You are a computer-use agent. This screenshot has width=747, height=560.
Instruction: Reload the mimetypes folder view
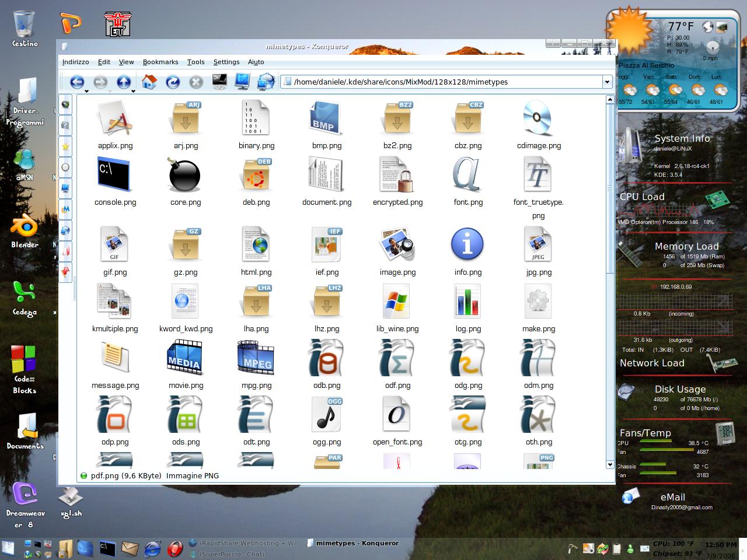[173, 82]
